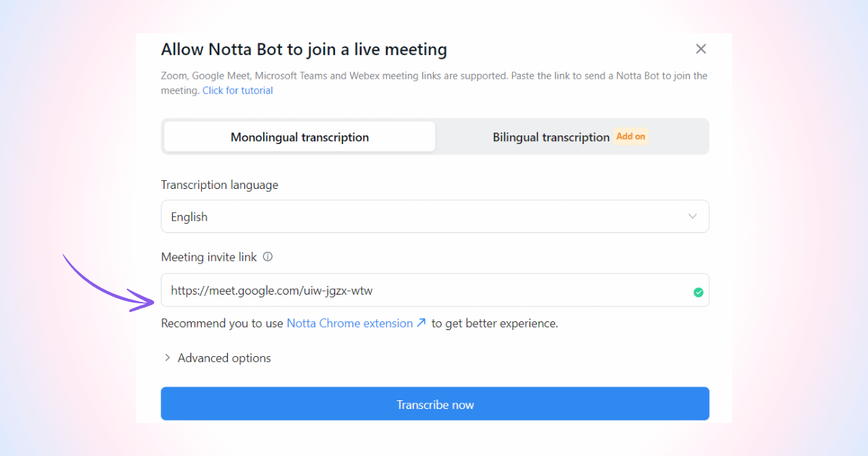Focus the Meeting invite link input field
The image size is (868, 456).
(x=435, y=290)
